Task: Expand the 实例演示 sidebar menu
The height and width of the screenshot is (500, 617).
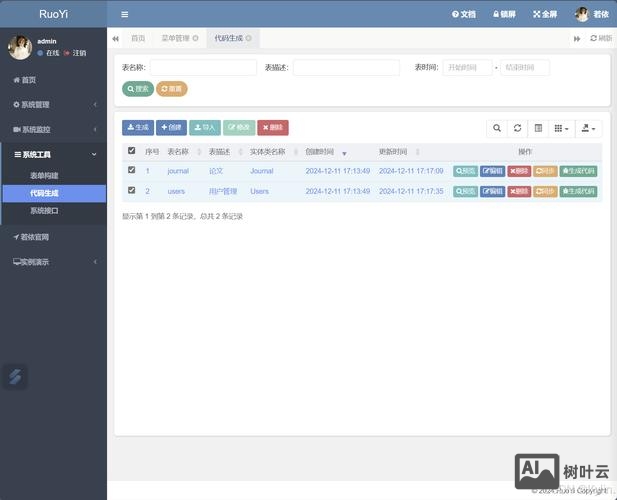Action: [x=53, y=262]
